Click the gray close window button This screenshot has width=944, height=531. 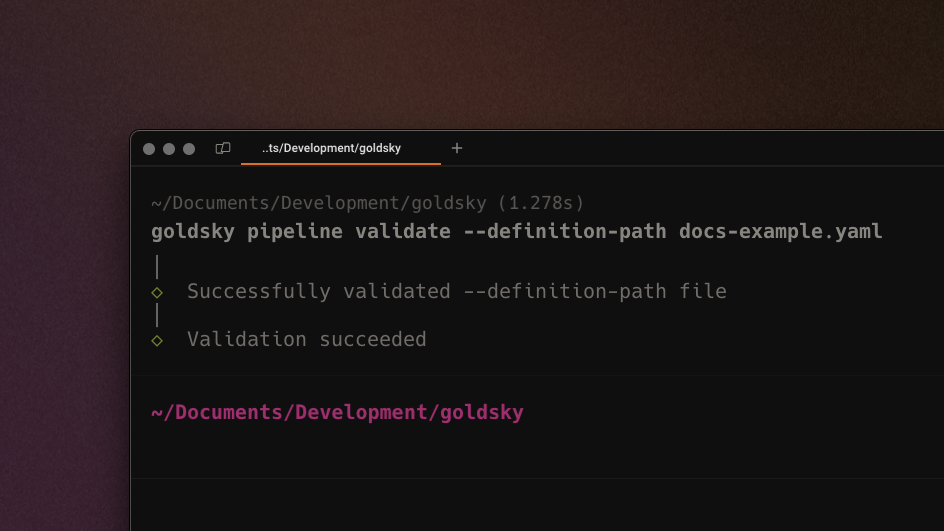click(x=149, y=149)
